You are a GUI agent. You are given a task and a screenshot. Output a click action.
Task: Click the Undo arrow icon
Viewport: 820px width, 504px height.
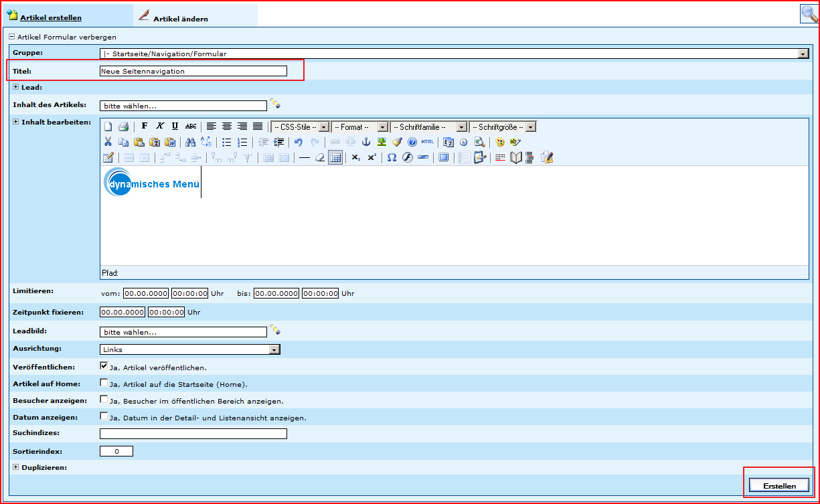click(x=299, y=142)
